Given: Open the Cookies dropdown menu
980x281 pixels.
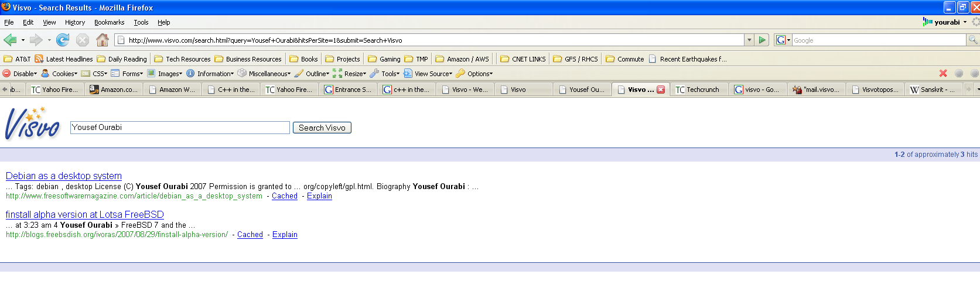Looking at the screenshot, I should (x=59, y=74).
